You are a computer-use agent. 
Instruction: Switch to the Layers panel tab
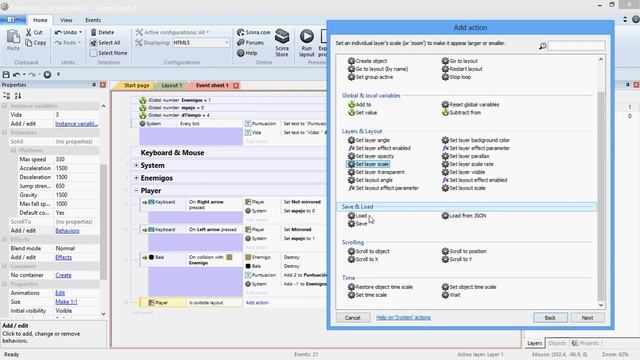click(x=534, y=343)
